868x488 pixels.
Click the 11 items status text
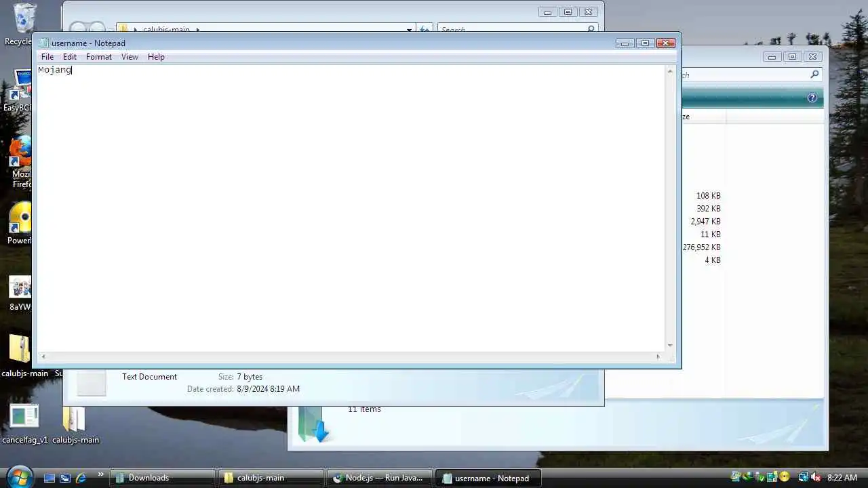364,409
